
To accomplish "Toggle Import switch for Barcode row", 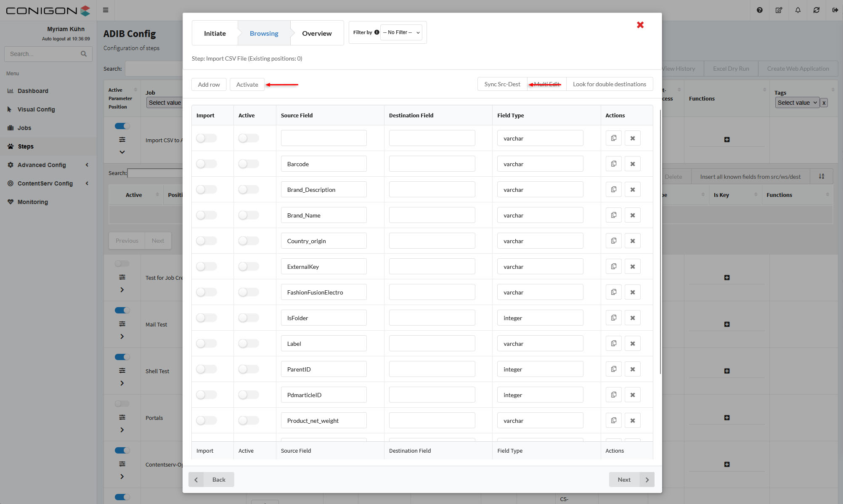I will click(x=206, y=164).
